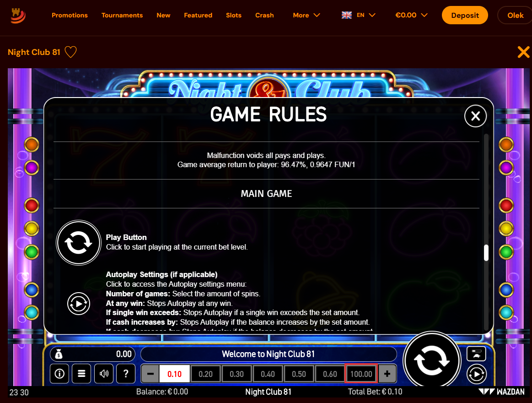Screen dimensions: 532x403
Task: Open the Tournaments menu item
Action: (122, 15)
